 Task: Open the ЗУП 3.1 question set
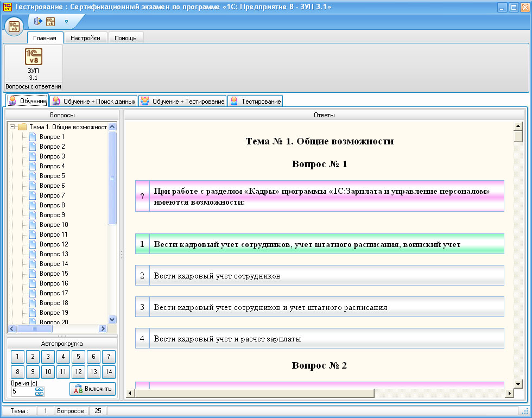(33, 63)
